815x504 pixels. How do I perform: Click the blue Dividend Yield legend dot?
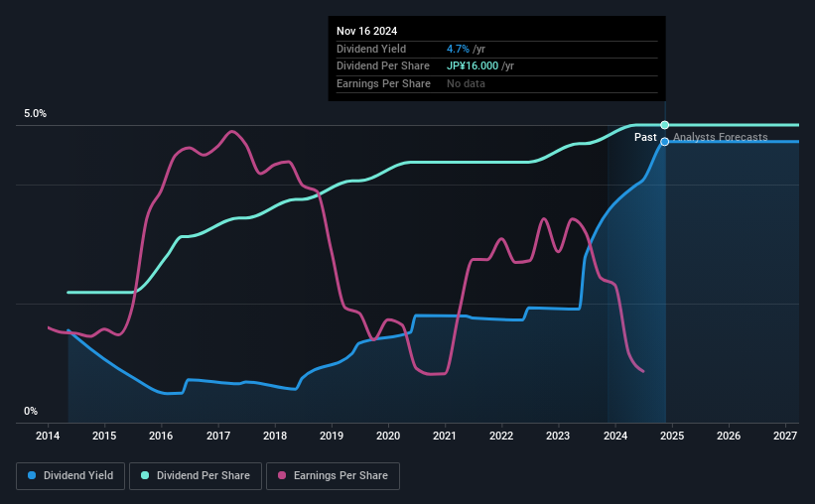pyautogui.click(x=32, y=476)
